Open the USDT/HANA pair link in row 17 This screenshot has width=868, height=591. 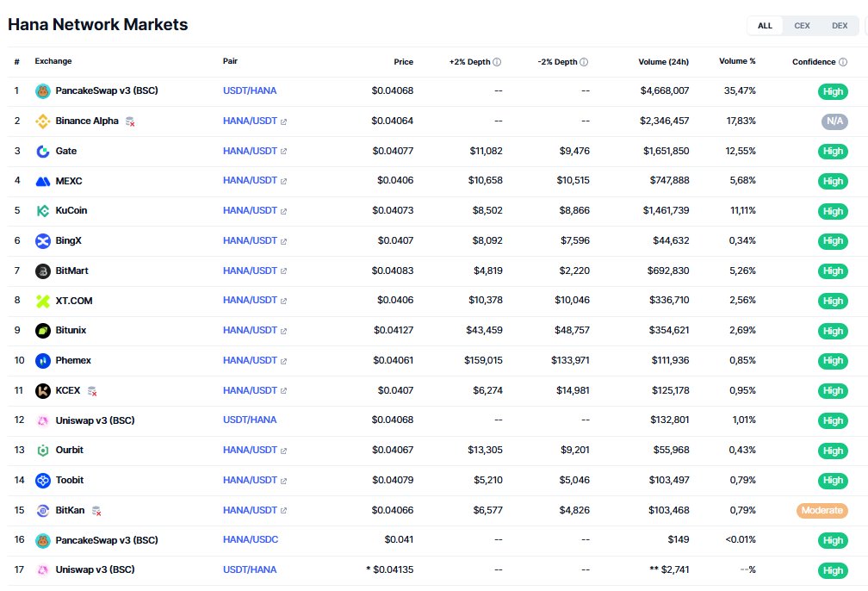pos(250,570)
